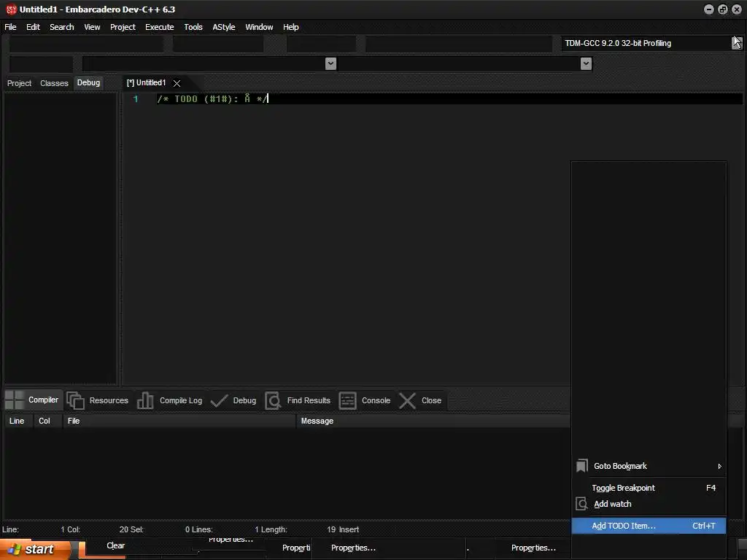The height and width of the screenshot is (560, 747).
Task: Open the Compiler bottom tab
Action: click(32, 400)
